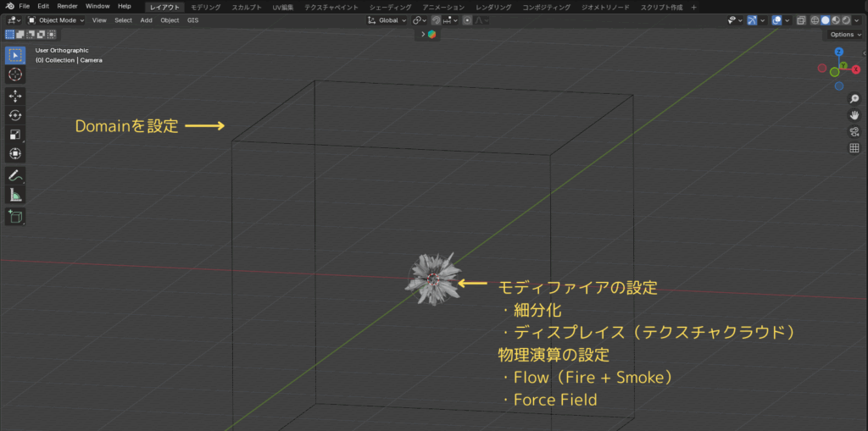868x431 pixels.
Task: Select the Select Box tool
Action: pyautogui.click(x=15, y=55)
